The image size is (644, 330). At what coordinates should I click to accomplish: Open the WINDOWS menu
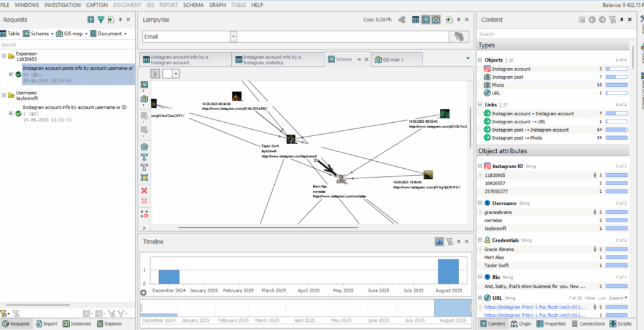pos(26,5)
